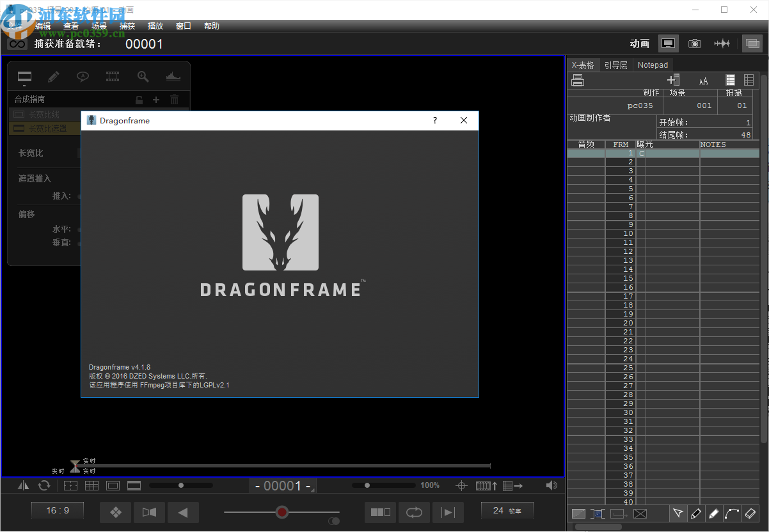Flip the viewport horizontally with the mirror icon

tap(23, 485)
